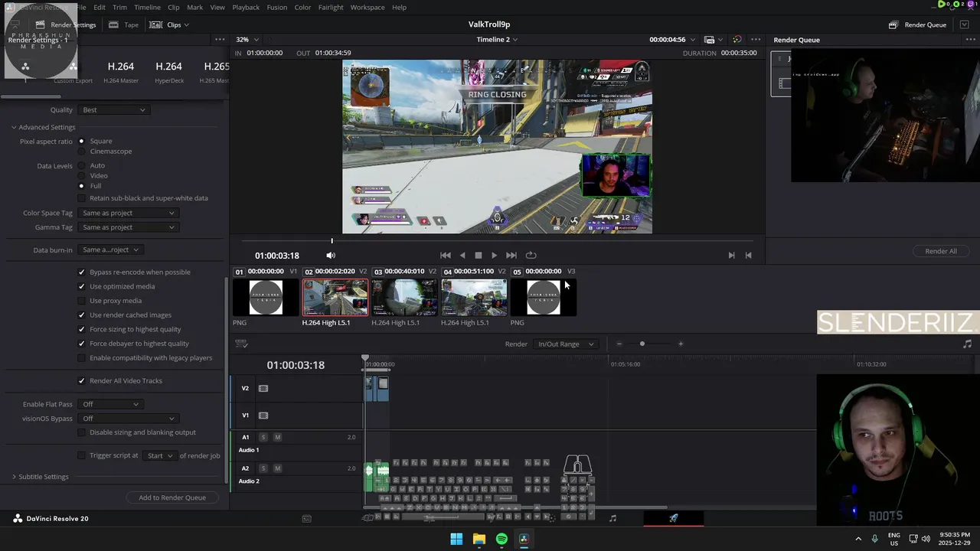The height and width of the screenshot is (551, 980).
Task: Open the Deliver page rocket icon
Action: tap(673, 518)
